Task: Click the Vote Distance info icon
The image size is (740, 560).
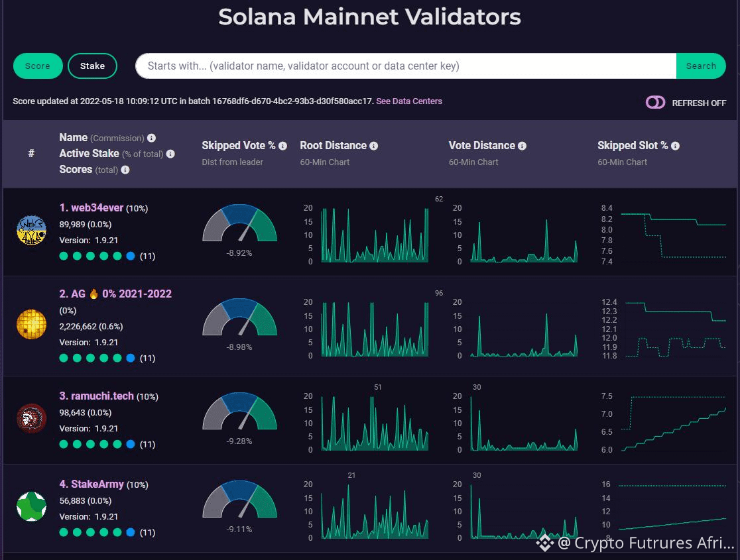Action: coord(522,146)
